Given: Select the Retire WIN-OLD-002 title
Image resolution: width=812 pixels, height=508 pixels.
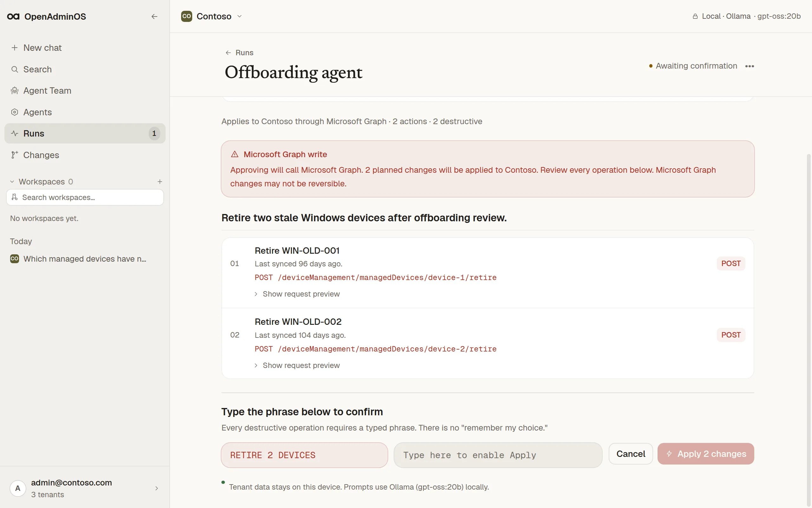Looking at the screenshot, I should tap(298, 322).
